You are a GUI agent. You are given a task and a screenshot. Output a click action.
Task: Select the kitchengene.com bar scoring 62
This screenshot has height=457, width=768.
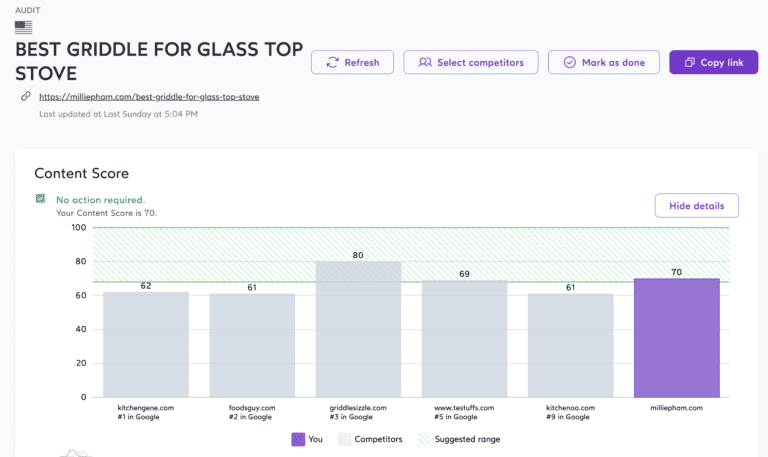click(x=146, y=344)
